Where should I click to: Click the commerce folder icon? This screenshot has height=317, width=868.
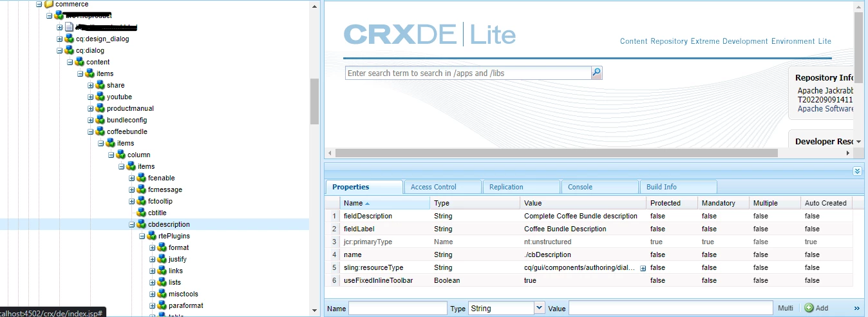coord(49,4)
